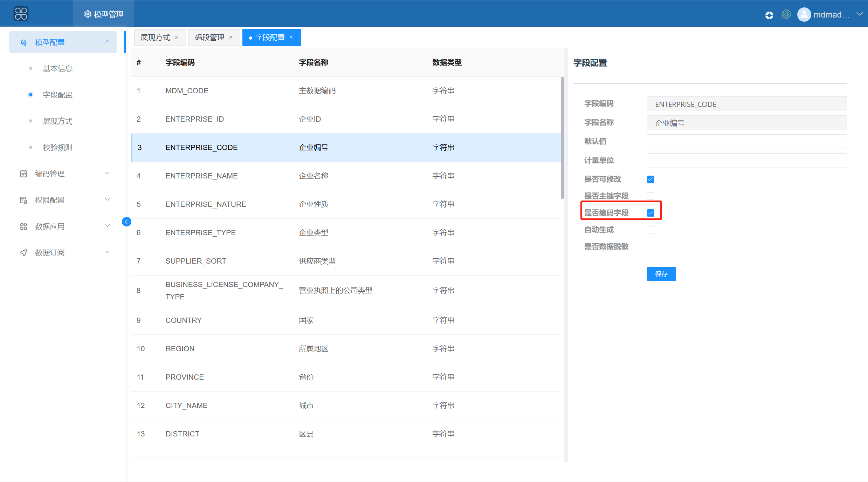Screen dimensions: 868x482
Task: Collapse sidebar with blue arrow button
Action: 126,222
